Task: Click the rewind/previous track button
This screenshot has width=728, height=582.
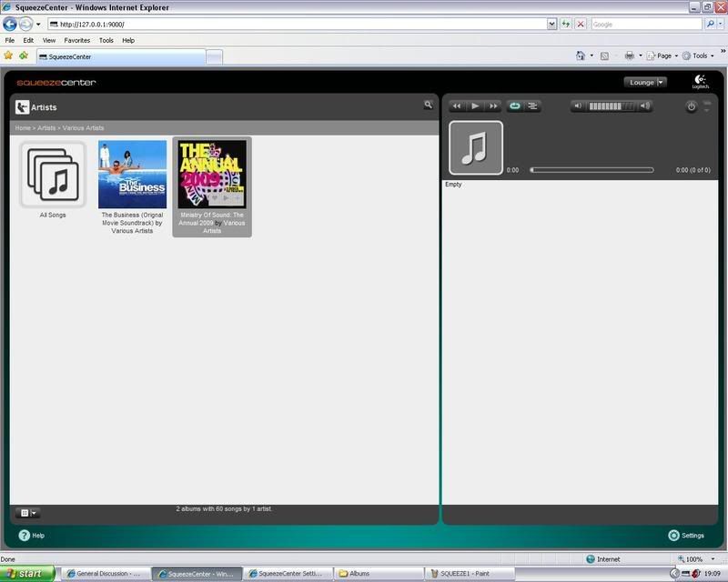Action: (457, 106)
